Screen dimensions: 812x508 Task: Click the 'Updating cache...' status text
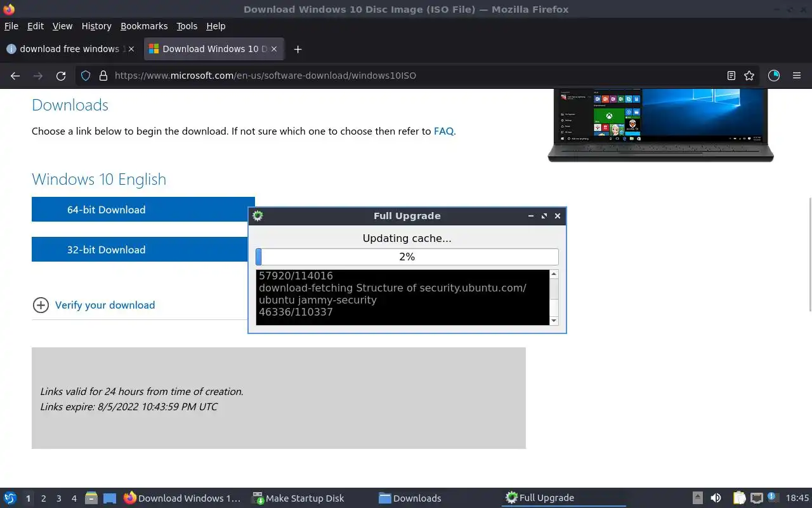click(407, 239)
